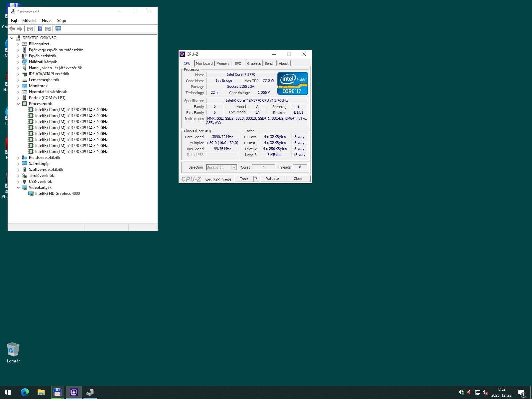This screenshot has width=532, height=399.
Task: Expand the Tárolóvezérlők node
Action: (18, 176)
